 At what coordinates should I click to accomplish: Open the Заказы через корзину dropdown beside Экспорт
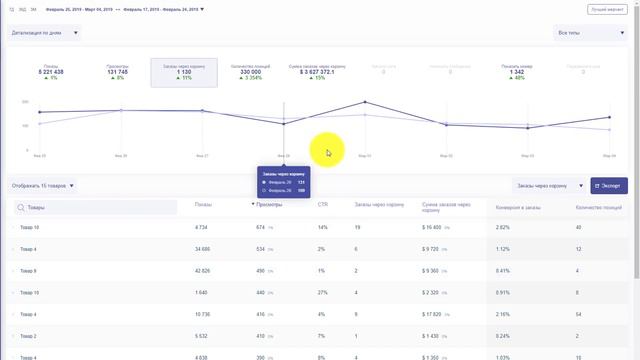549,186
